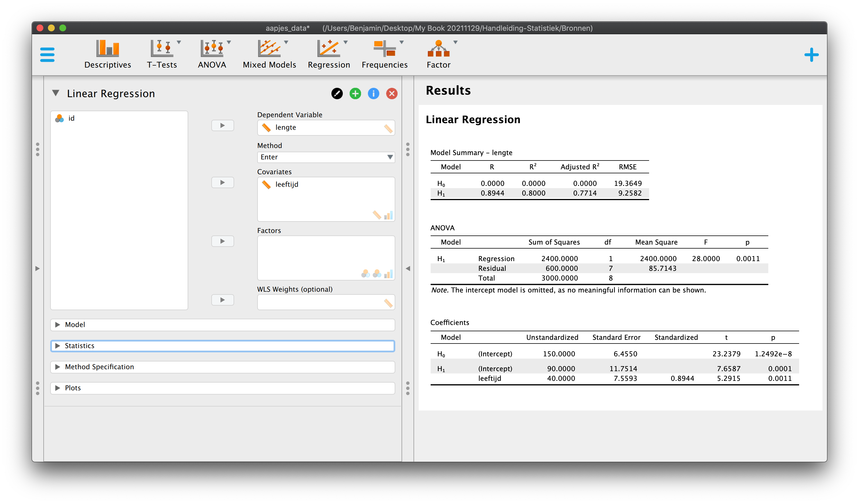This screenshot has height=504, width=859.
Task: Expand the Plots section
Action: pos(222,388)
